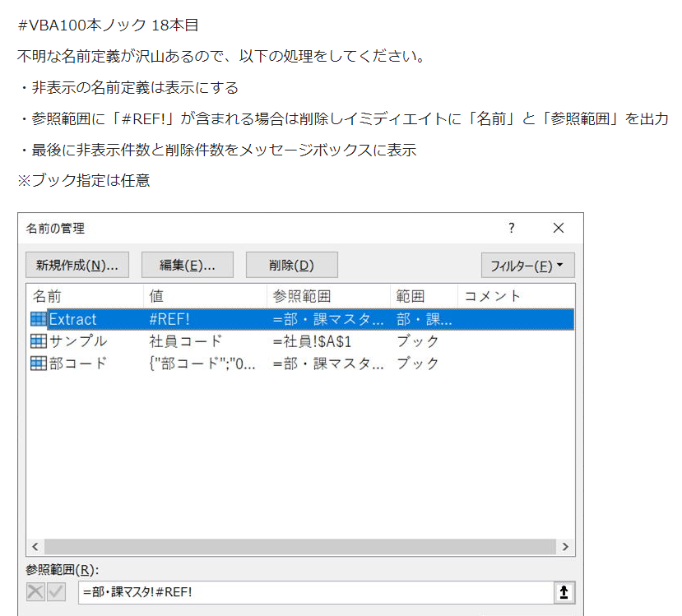The width and height of the screenshot is (682, 616).
Task: Click the 参照範囲 input field
Action: [316, 592]
